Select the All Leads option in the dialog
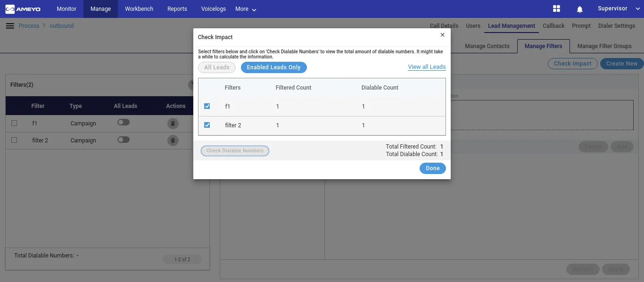This screenshot has width=644, height=282. [x=217, y=67]
